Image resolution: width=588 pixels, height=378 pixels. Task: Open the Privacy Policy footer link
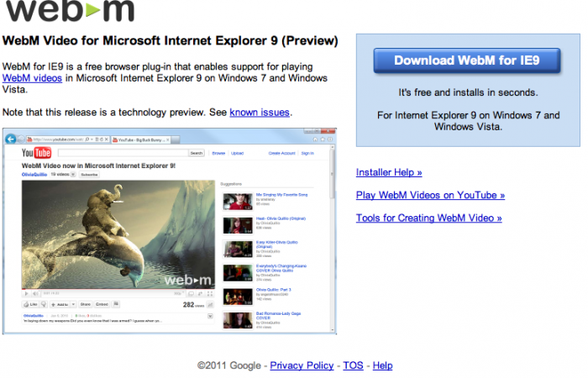(302, 365)
